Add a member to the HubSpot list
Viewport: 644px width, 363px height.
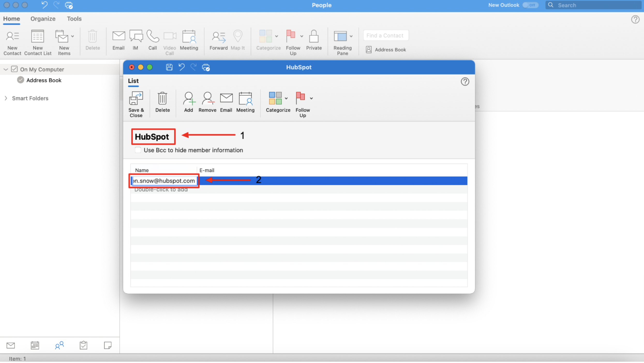coord(189,102)
